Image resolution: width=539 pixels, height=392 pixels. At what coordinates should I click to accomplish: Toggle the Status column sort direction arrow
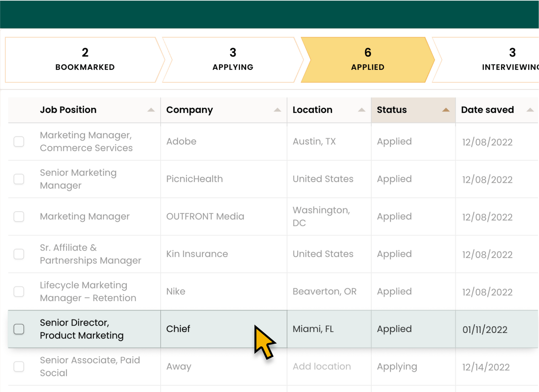[x=446, y=109]
